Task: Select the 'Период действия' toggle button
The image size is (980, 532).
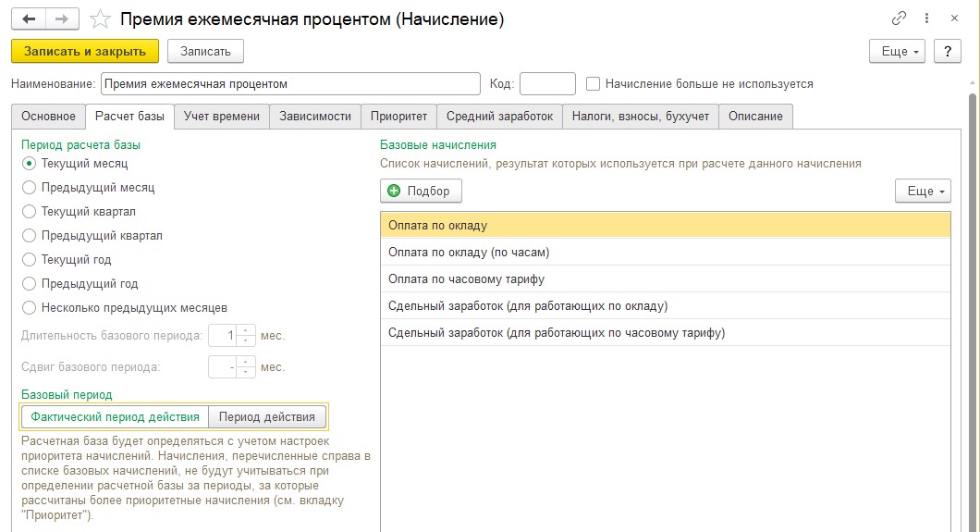Action: coord(267,417)
